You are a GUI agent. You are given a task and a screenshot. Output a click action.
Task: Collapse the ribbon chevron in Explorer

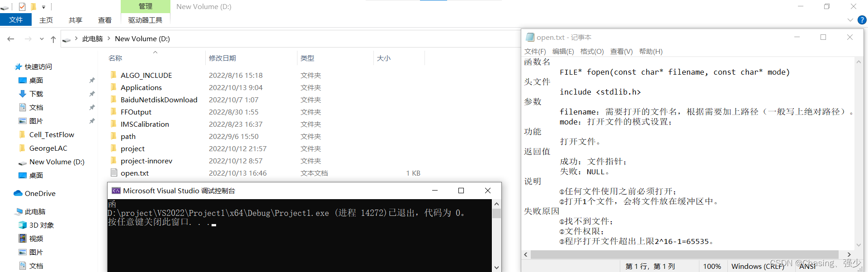tap(850, 20)
